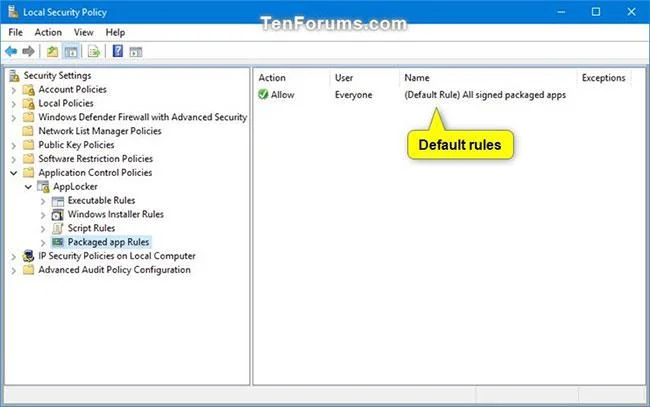The width and height of the screenshot is (650, 407).
Task: Expand the Windows Installer Rules node
Action: coord(43,215)
